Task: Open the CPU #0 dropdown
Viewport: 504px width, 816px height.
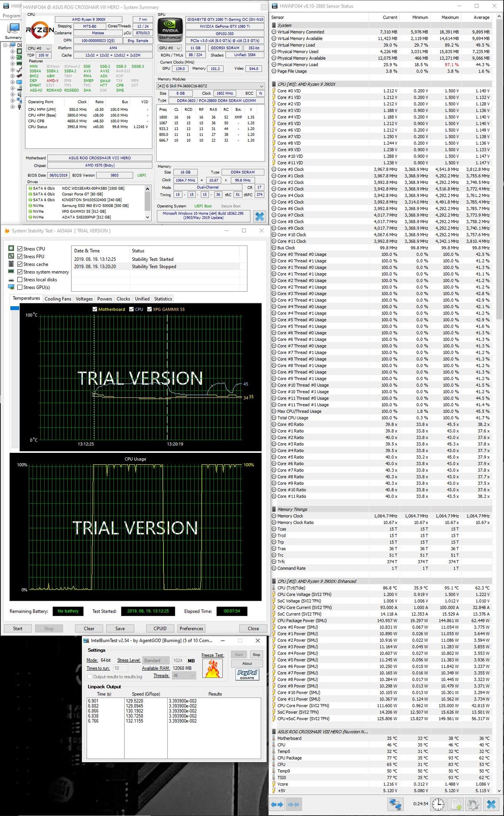Action: 39,48
